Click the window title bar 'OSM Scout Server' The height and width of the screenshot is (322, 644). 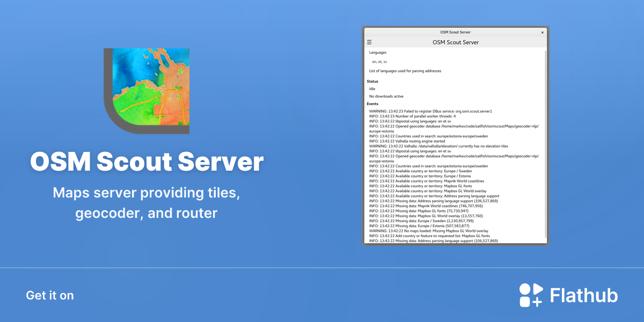pyautogui.click(x=455, y=32)
